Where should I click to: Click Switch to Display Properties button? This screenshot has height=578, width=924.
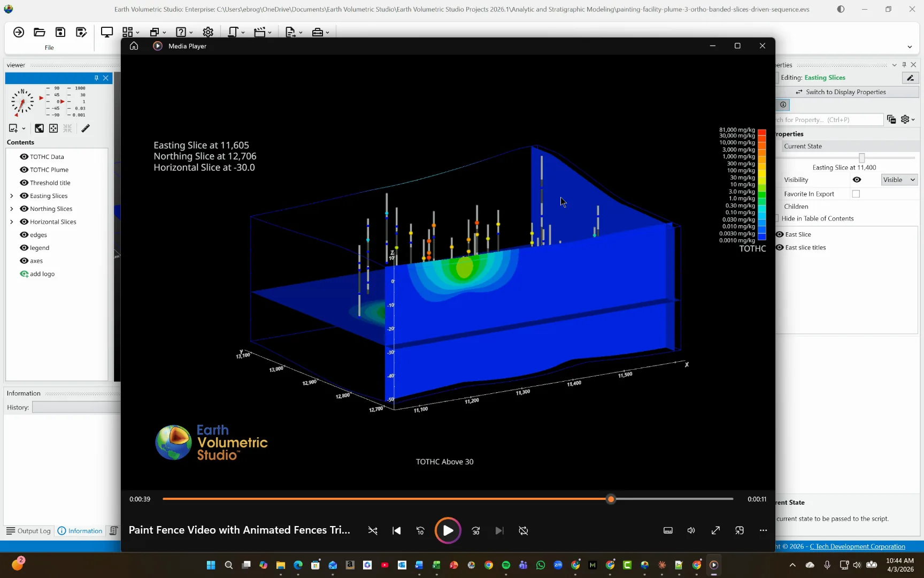tap(847, 92)
